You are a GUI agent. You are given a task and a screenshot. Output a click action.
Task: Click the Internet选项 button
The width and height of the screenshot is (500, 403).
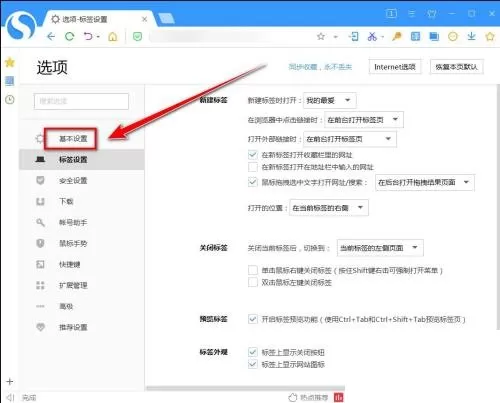point(395,67)
